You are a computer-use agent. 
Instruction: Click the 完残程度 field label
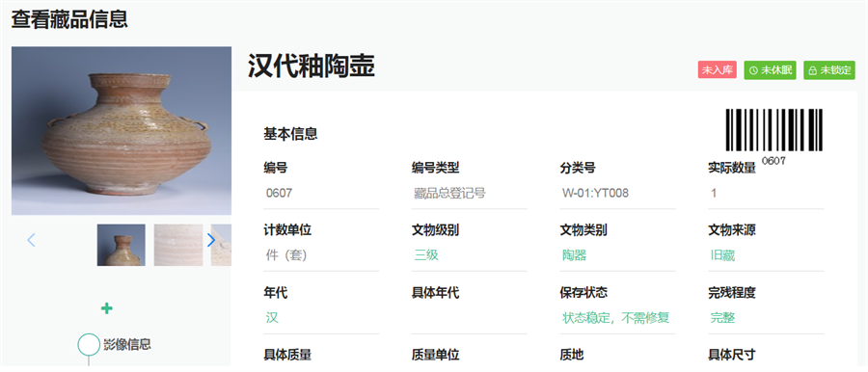[732, 293]
